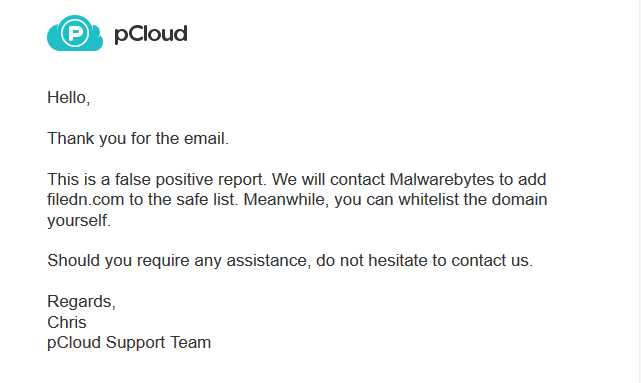This screenshot has width=641, height=383.
Task: Click the word "Meanwhile" in the paragraph
Action: click(x=286, y=199)
